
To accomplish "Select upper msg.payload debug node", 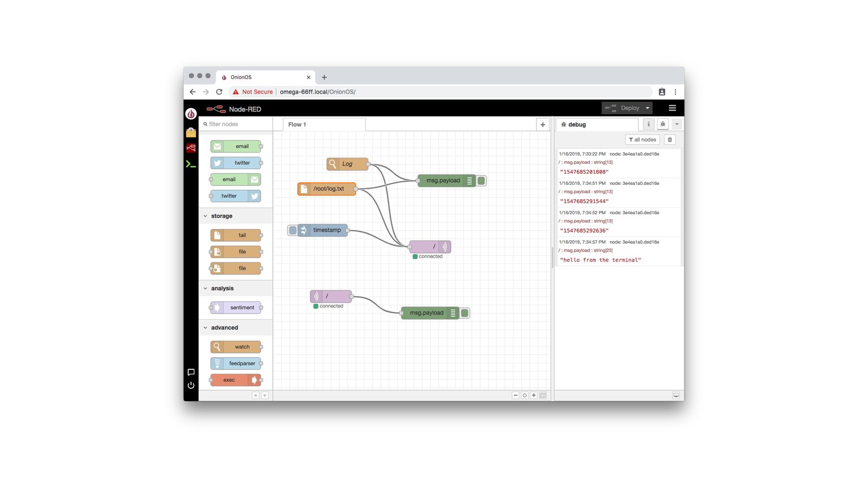I will tap(446, 181).
